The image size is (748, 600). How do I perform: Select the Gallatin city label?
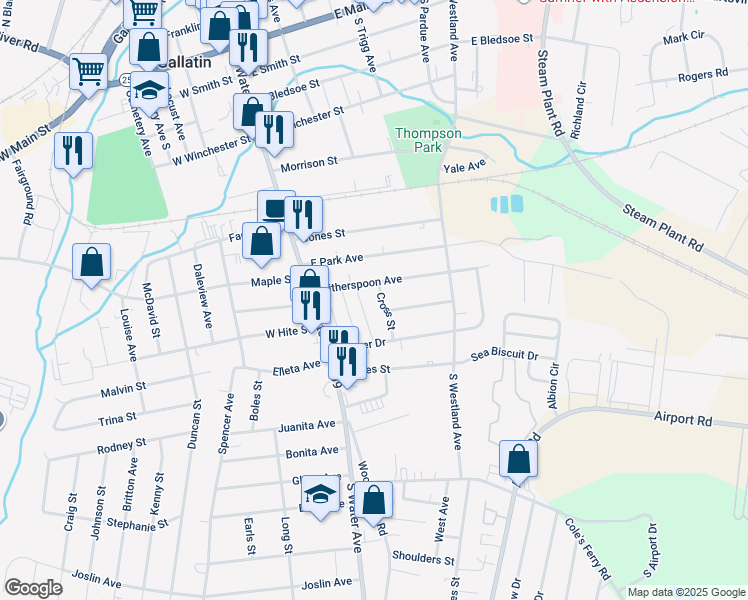[x=185, y=62]
